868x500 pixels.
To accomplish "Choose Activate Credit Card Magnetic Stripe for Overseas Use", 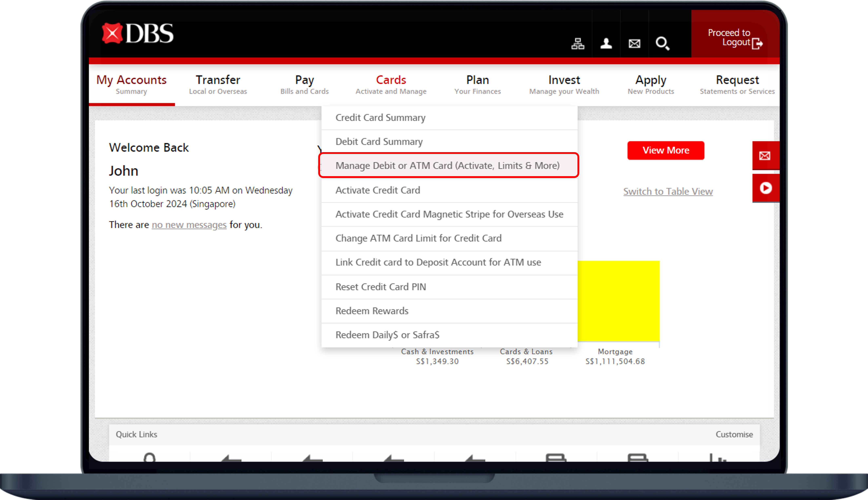I will (x=449, y=214).
